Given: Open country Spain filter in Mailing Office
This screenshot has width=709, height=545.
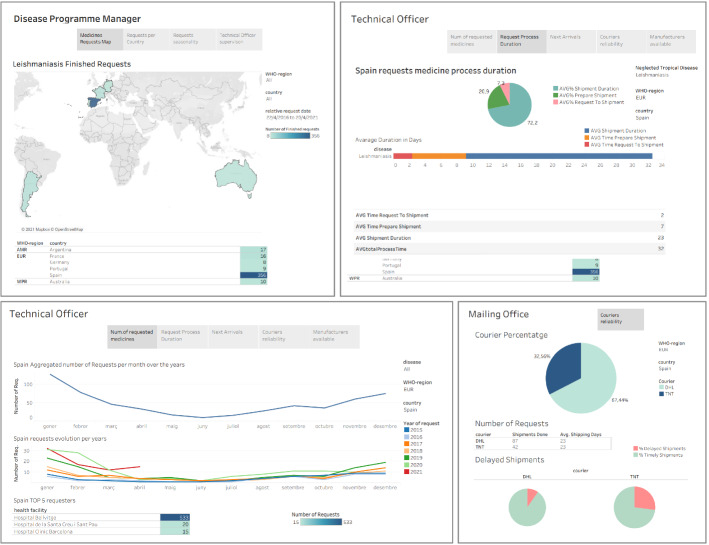Looking at the screenshot, I should [666, 365].
